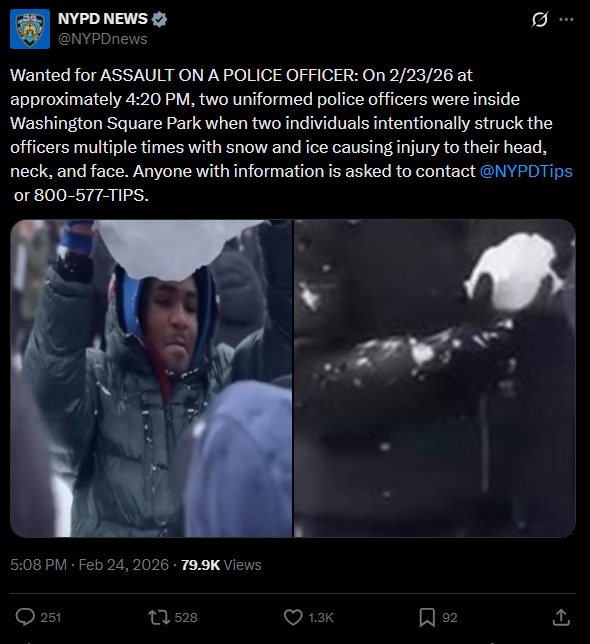Open the three-dot more options menu
The image size is (590, 644).
point(567,19)
